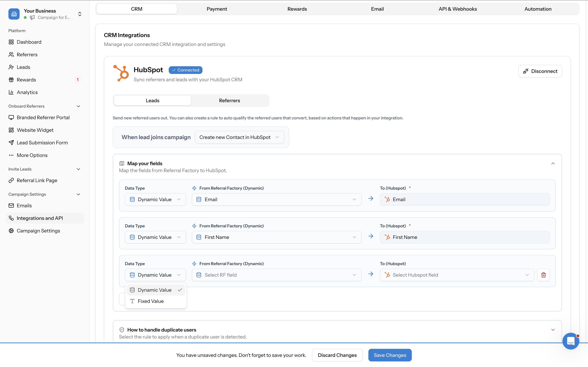Choose the checked Dynamic Value option
588x367 pixels.
155,290
